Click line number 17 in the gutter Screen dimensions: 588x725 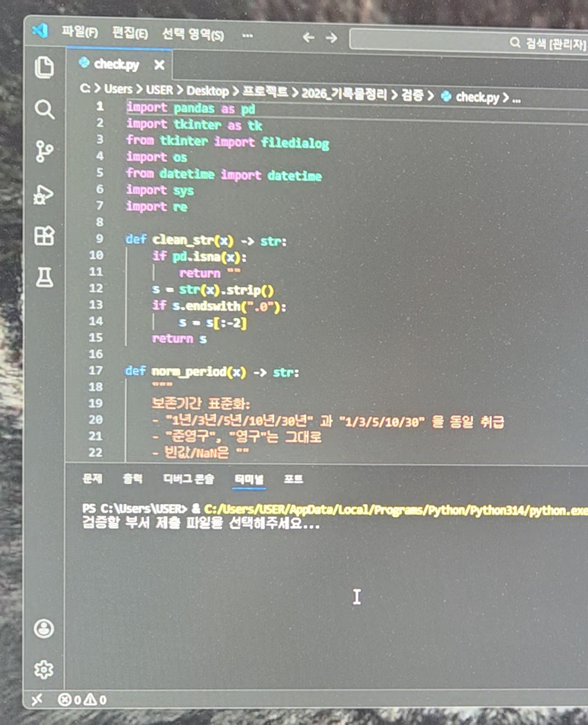point(96,371)
